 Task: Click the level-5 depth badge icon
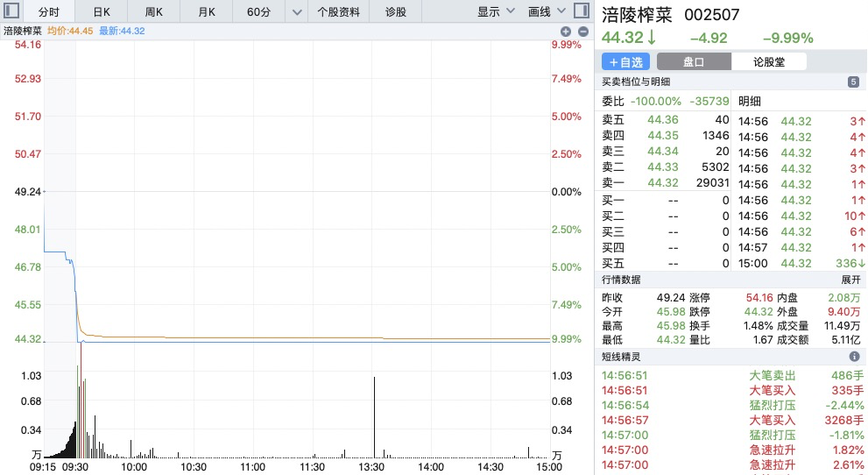(853, 82)
